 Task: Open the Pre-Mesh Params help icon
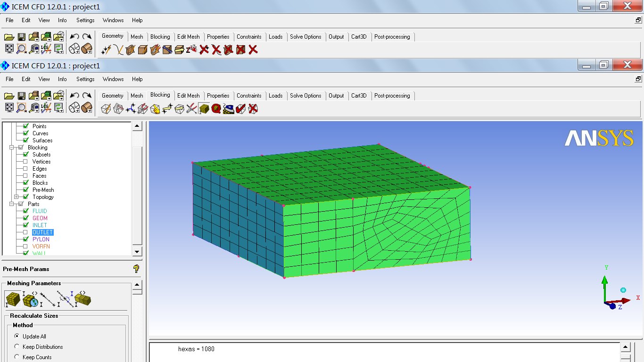pos(136,269)
